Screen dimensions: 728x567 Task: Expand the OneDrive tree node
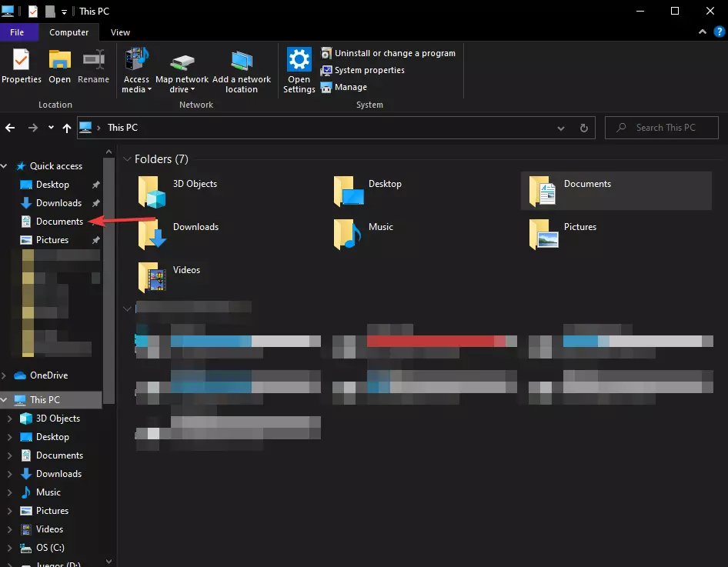[x=5, y=375]
